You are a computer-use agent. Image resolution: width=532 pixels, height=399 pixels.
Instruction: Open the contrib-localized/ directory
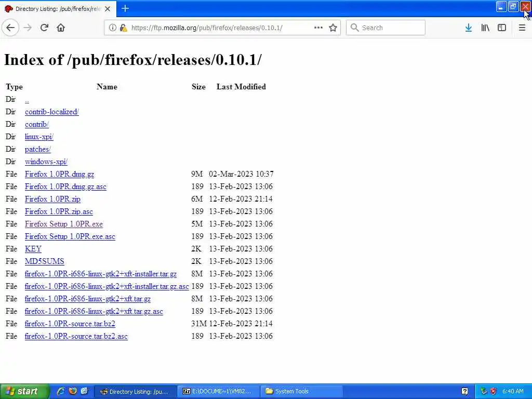coord(52,112)
